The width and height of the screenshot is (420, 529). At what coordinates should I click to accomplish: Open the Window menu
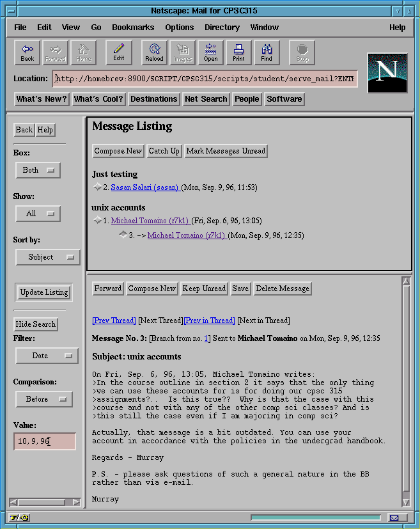coord(264,28)
